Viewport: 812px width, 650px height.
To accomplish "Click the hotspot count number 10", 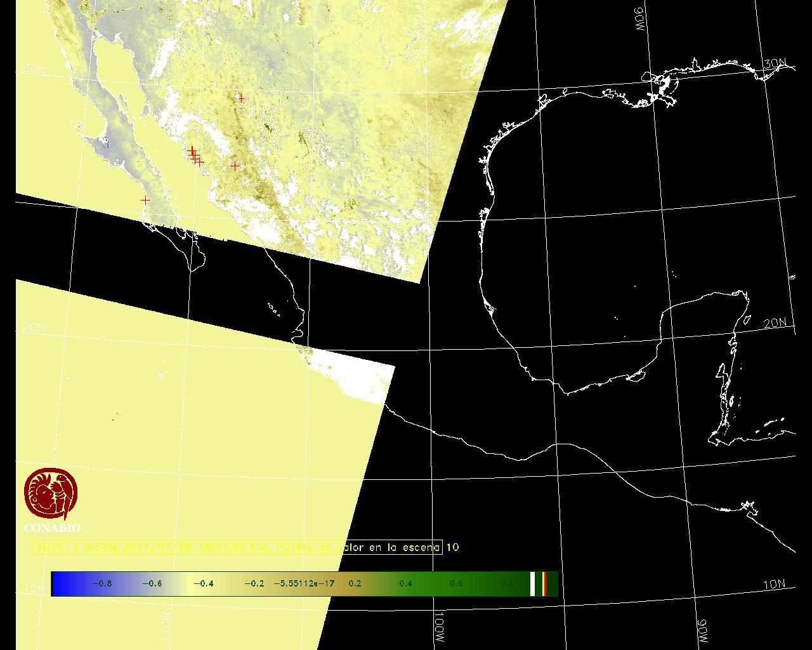I will coord(452,547).
